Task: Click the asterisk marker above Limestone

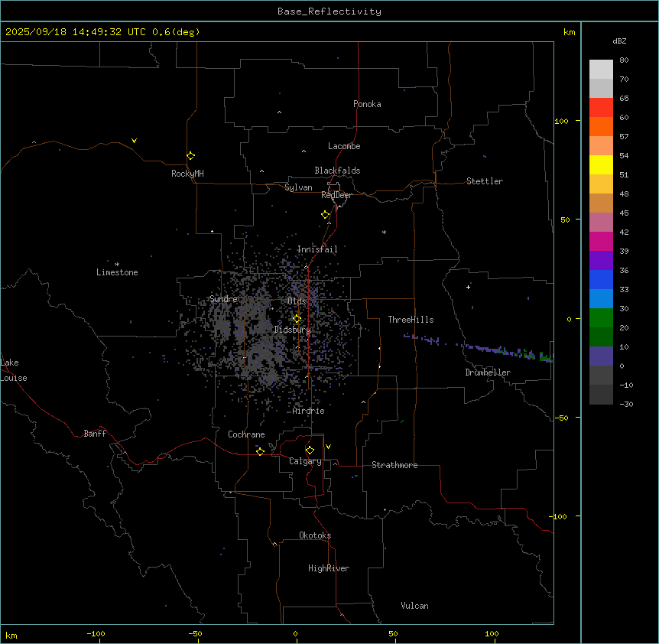Action: (x=117, y=264)
